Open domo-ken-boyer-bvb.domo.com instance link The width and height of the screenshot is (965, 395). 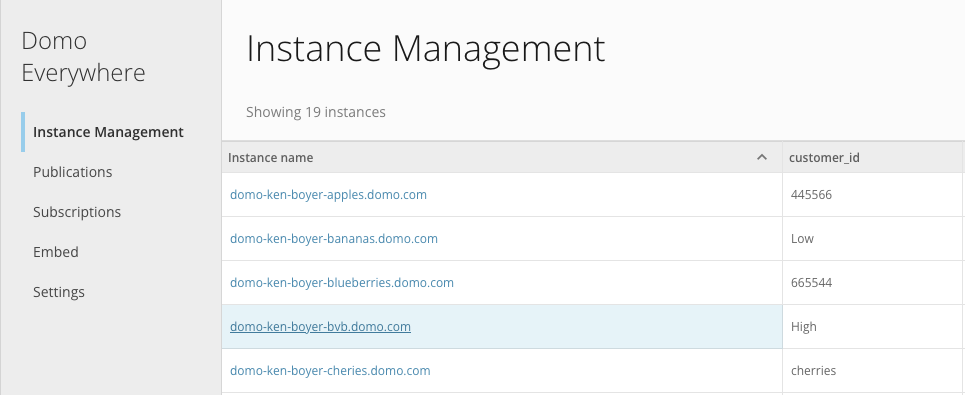pos(320,327)
